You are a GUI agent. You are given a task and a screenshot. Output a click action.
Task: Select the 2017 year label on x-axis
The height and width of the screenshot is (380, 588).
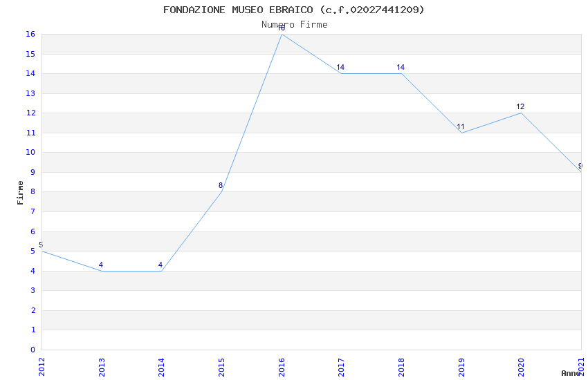pyautogui.click(x=341, y=367)
